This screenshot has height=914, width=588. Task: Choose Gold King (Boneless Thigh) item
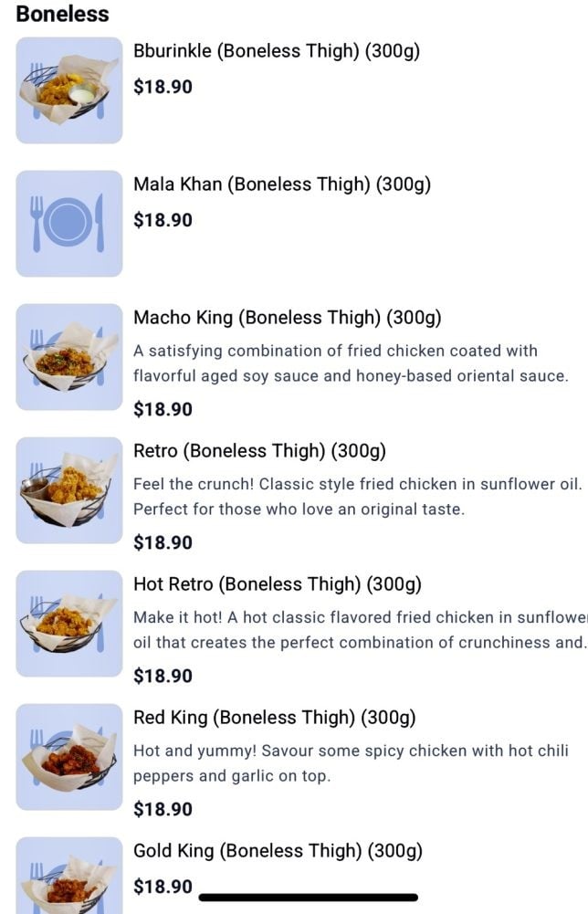click(278, 851)
